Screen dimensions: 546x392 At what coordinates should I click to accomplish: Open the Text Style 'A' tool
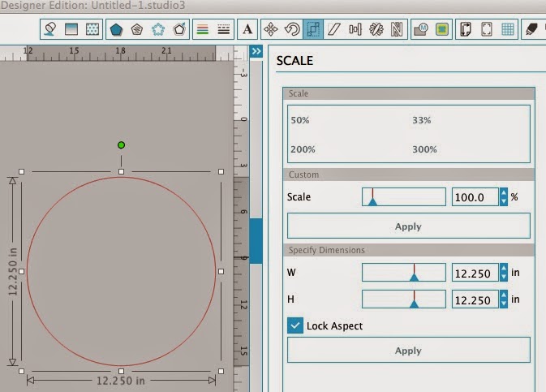[x=247, y=29]
